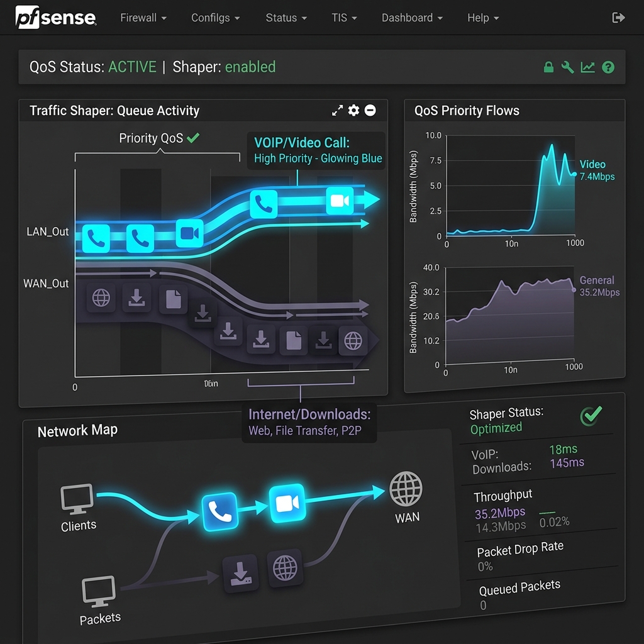This screenshot has width=644, height=644.
Task: Click the Priority QoS check mark
Action: point(193,138)
